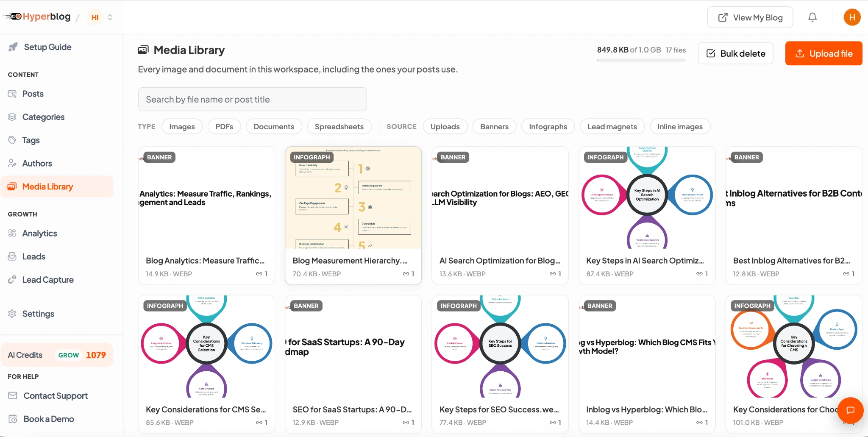This screenshot has width=868, height=437.
Task: Click the Book a Demo calendar icon
Action: (x=13, y=419)
